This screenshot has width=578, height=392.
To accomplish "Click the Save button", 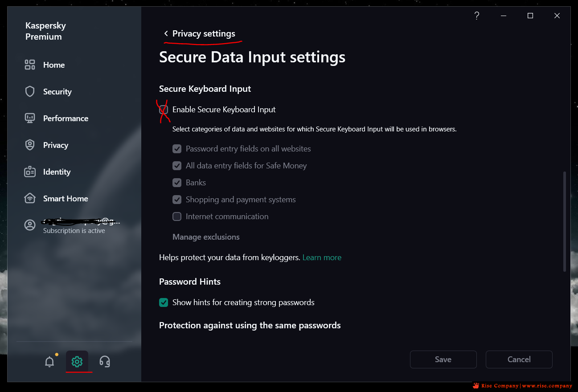I will [443, 359].
